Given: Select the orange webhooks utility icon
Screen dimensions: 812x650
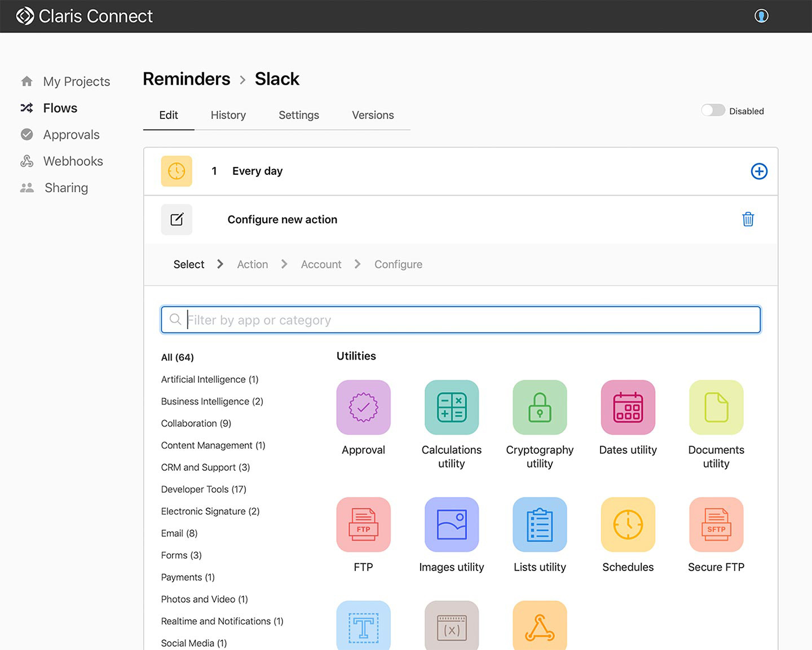Looking at the screenshot, I should pyautogui.click(x=540, y=625).
